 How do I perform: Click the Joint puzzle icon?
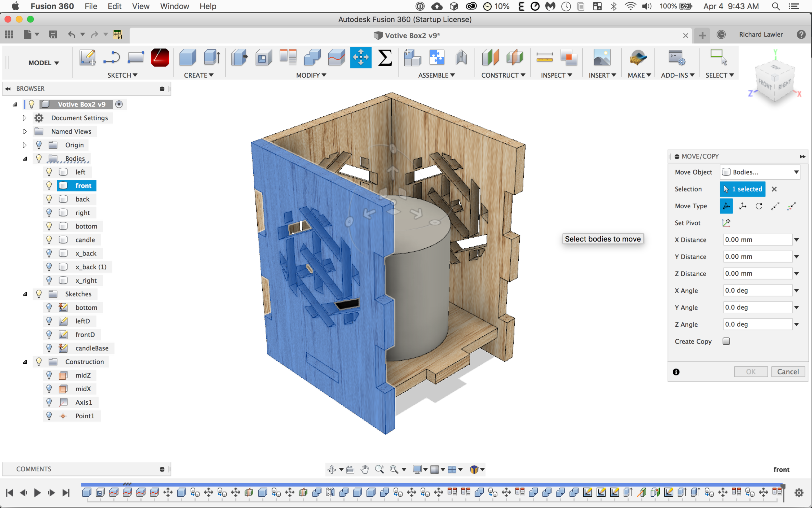(x=437, y=58)
